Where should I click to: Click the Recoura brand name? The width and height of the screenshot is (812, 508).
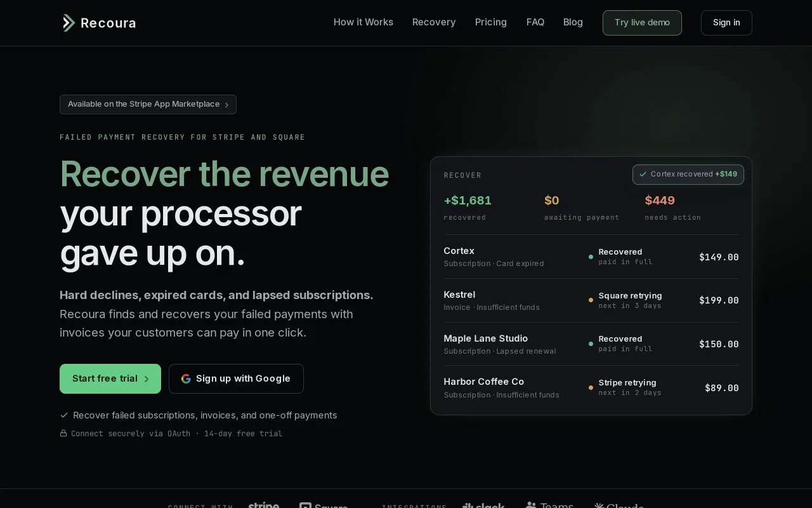108,23
